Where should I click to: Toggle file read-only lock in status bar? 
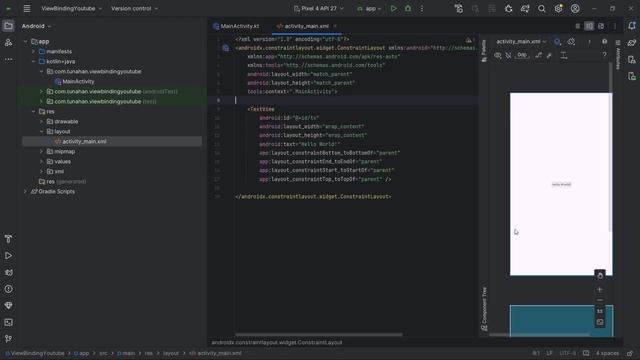(630, 353)
